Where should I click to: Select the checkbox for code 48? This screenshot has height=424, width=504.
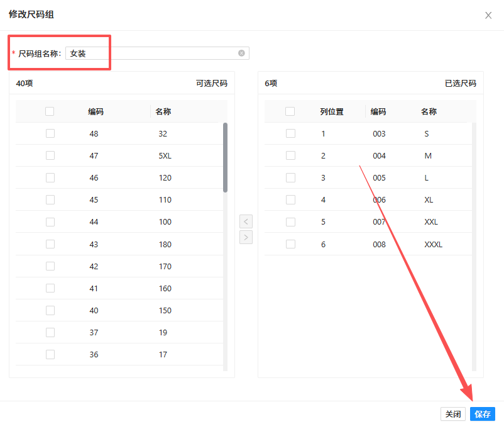(50, 133)
